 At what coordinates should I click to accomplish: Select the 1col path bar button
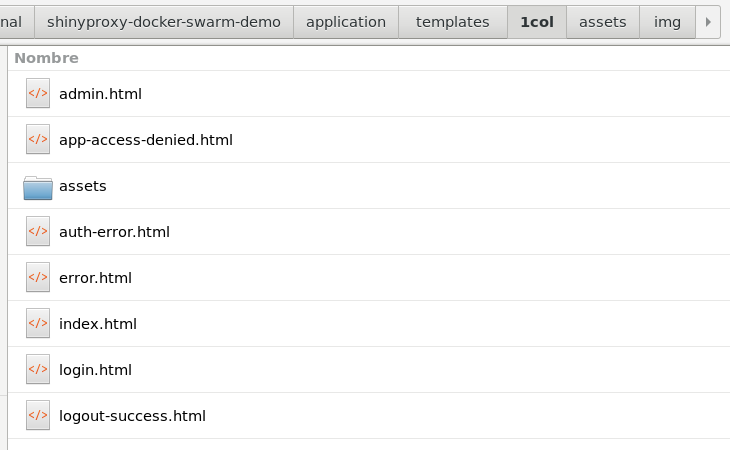[x=537, y=22]
